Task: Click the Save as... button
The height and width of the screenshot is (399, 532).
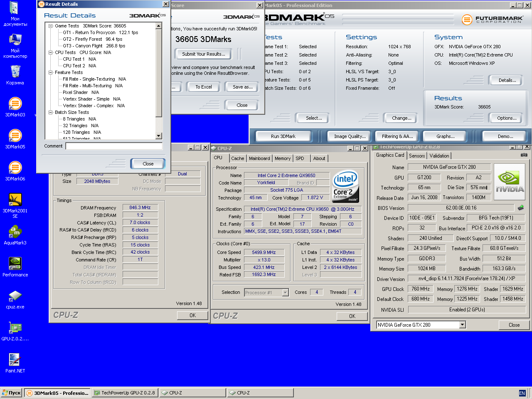Action: pos(243,87)
